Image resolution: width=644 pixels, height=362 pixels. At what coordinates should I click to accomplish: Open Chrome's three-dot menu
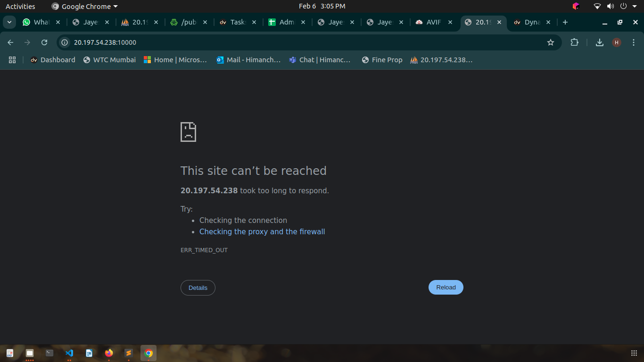click(x=635, y=42)
